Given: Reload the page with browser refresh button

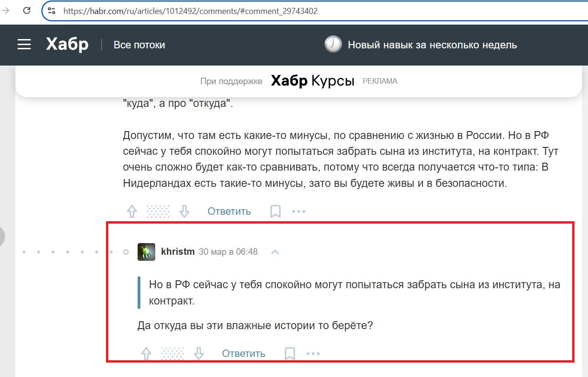Looking at the screenshot, I should pyautogui.click(x=27, y=11).
